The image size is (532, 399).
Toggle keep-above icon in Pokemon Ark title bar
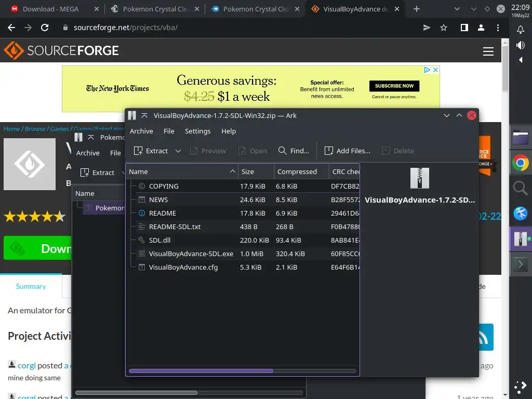click(x=90, y=137)
